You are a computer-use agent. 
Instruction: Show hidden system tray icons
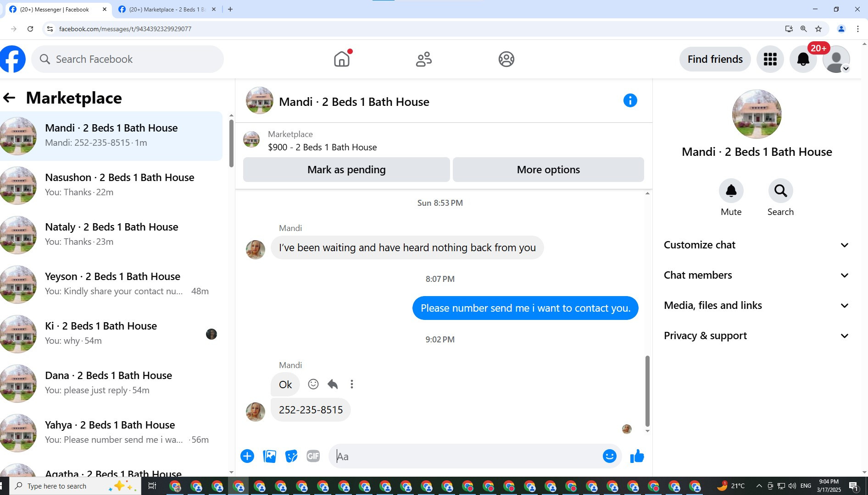pos(759,486)
